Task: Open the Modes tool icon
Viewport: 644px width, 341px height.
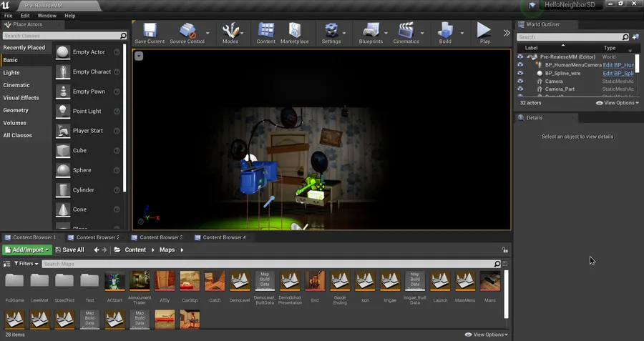Action: tap(230, 31)
